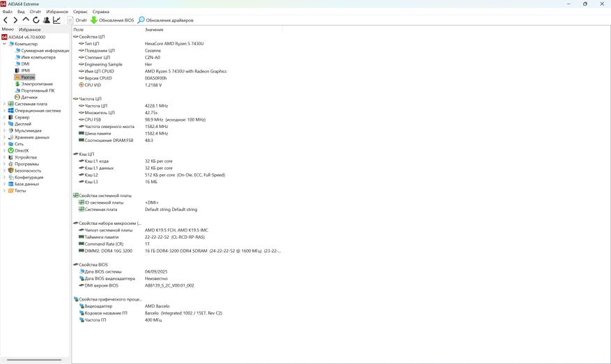Select the DMI версия BIOS row
The image size is (611, 364).
[x=177, y=285]
